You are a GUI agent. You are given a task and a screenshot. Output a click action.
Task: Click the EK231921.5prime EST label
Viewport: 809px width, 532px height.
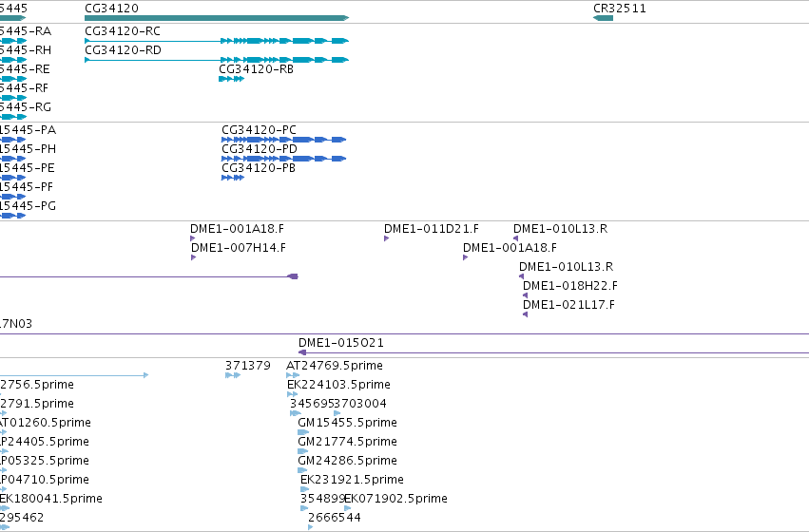[352, 481]
